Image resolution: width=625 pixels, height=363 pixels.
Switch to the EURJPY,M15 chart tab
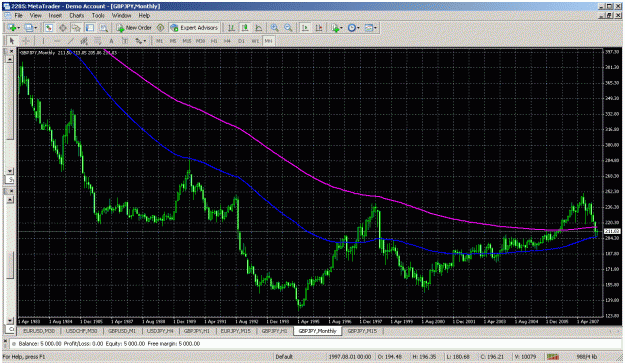tap(236, 331)
